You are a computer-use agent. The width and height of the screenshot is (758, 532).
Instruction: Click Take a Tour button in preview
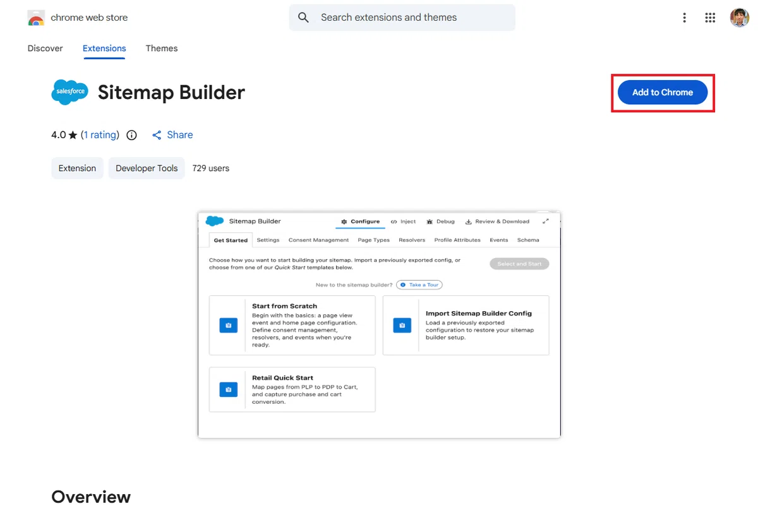pyautogui.click(x=419, y=285)
